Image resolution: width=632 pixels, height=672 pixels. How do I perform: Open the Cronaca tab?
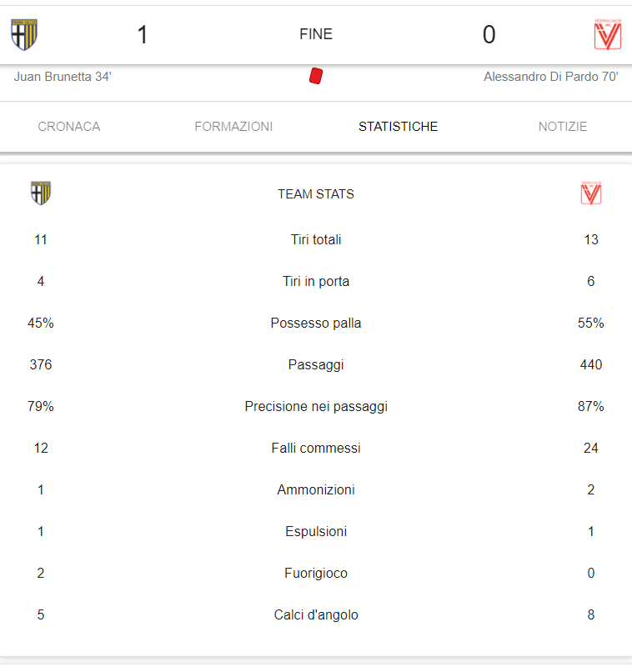pyautogui.click(x=69, y=127)
